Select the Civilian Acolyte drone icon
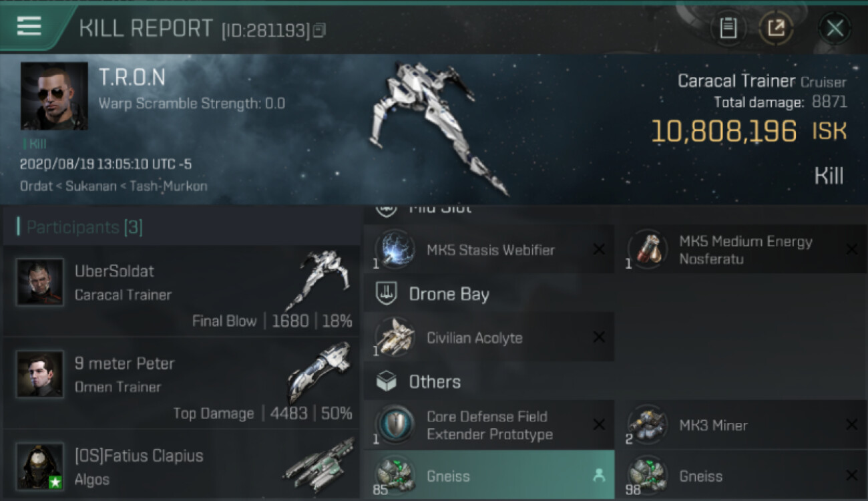This screenshot has width=868, height=501. point(395,338)
